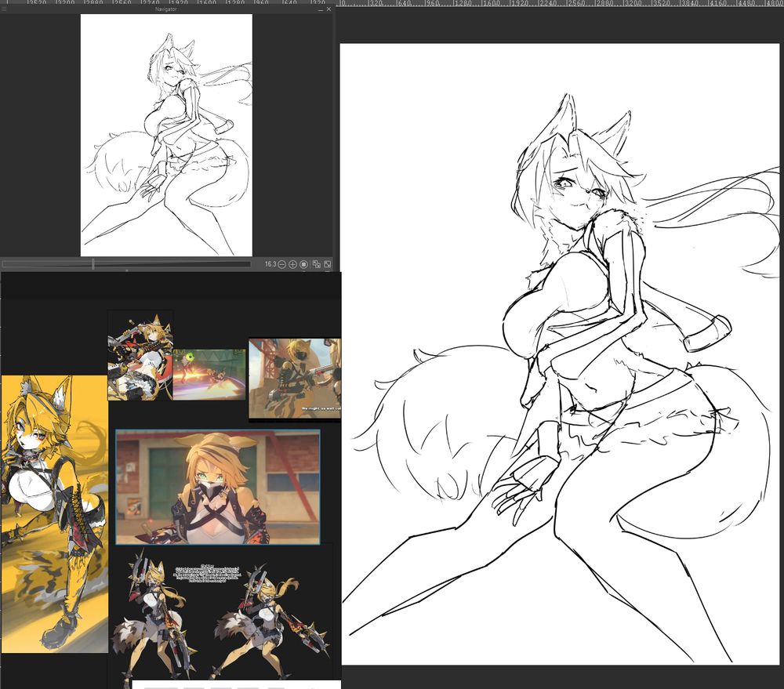Image resolution: width=784 pixels, height=689 pixels.
Task: Open the Navigator panel menu icon
Action: (4, 9)
